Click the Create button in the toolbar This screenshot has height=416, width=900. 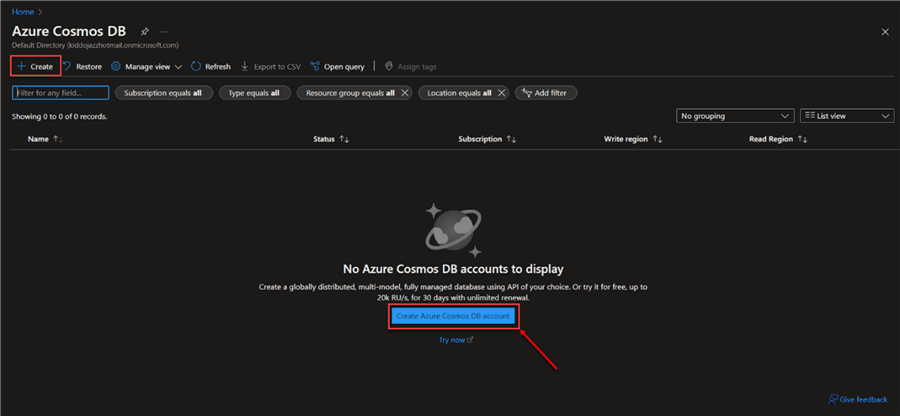[35, 67]
